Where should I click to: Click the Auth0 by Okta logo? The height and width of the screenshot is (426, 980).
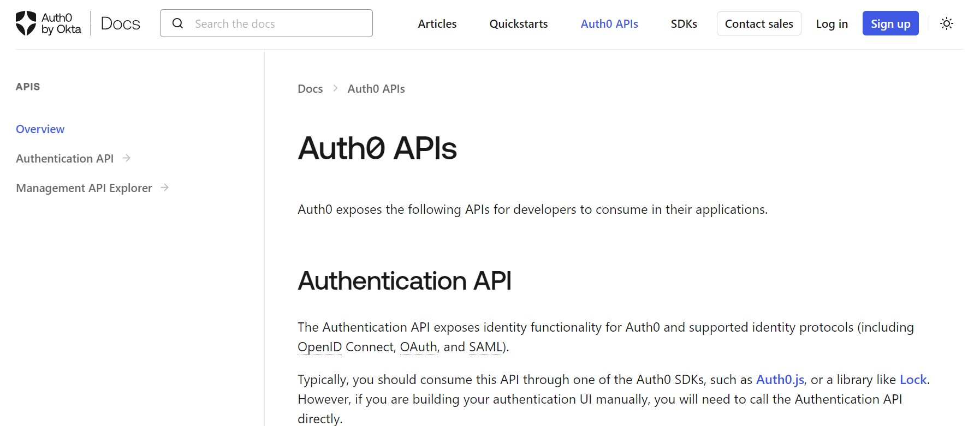(x=48, y=23)
